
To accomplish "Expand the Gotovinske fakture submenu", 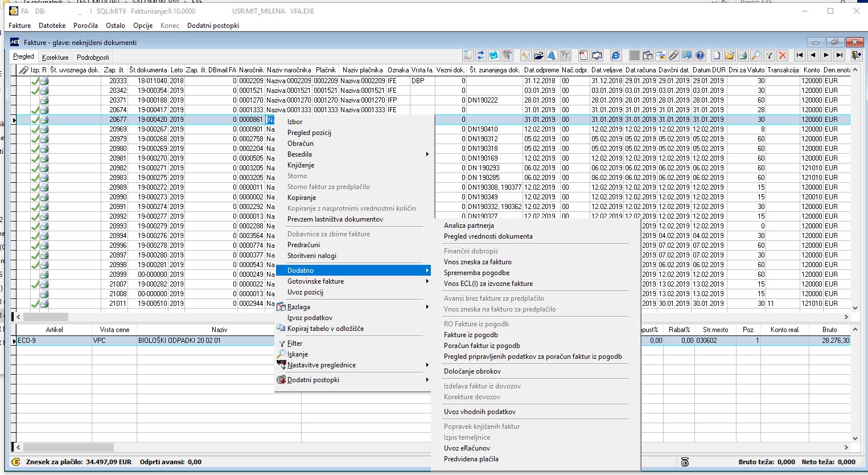I will pos(427,281).
